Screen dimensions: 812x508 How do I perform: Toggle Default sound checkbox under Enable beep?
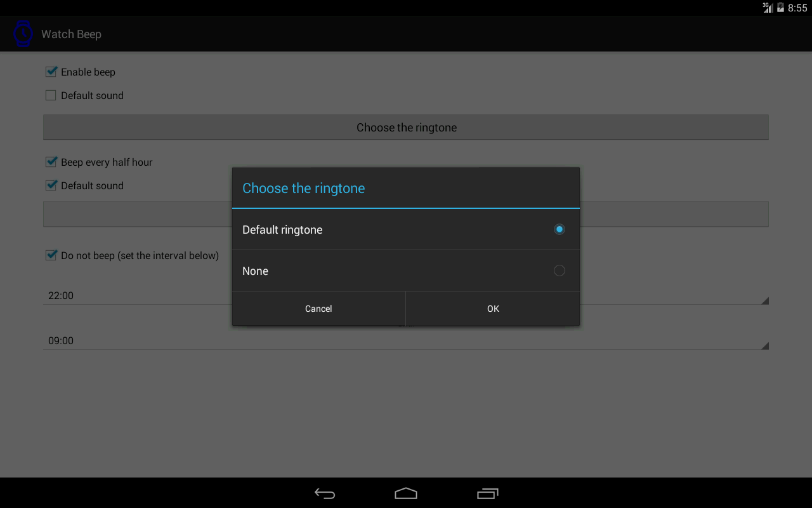pyautogui.click(x=51, y=95)
